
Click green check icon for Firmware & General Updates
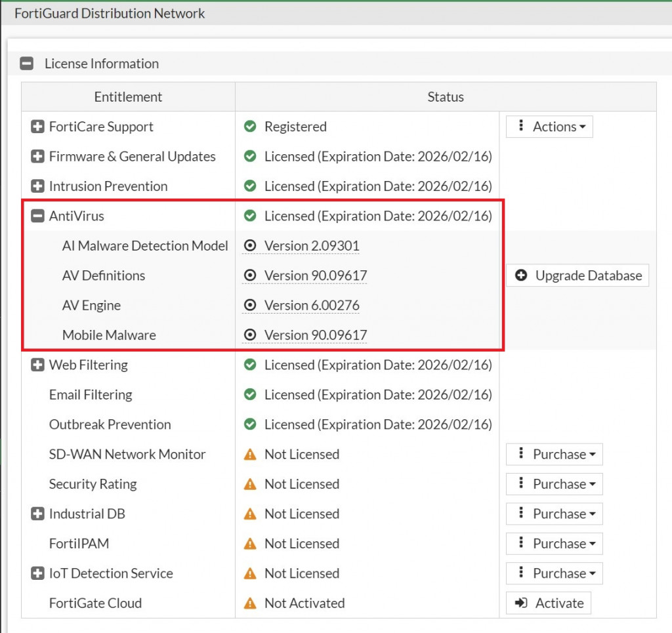250,156
